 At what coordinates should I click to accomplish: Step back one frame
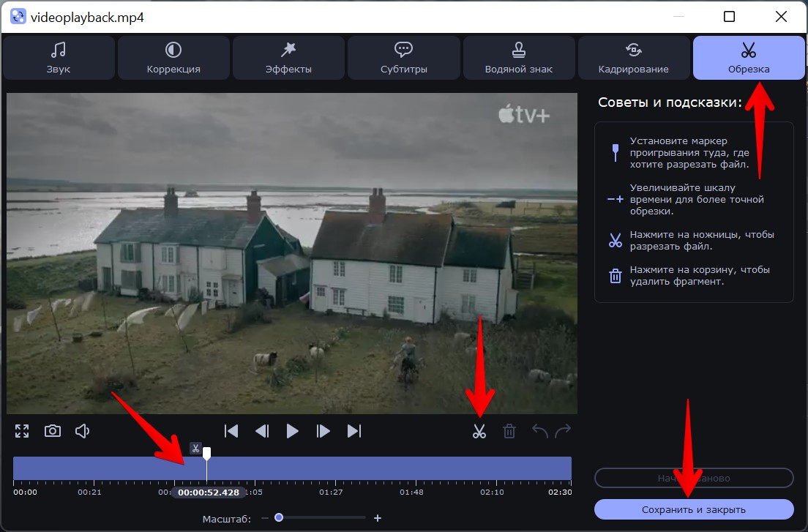[x=262, y=431]
